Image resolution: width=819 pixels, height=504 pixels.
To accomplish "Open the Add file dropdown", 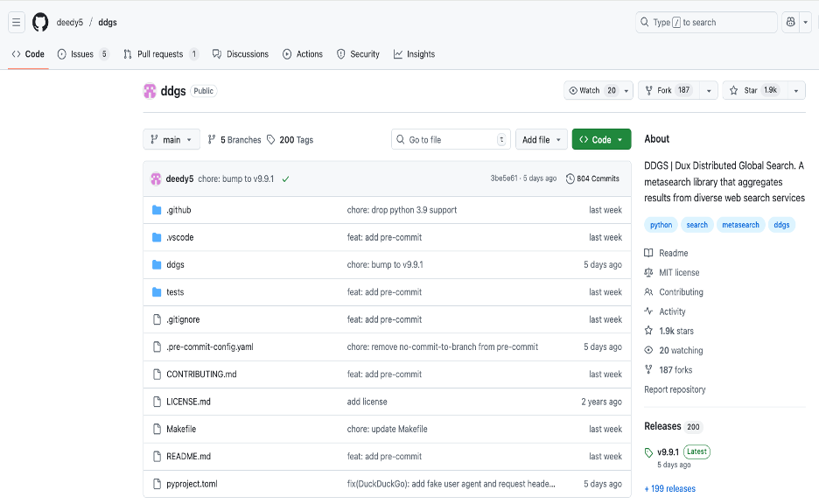I will [541, 140].
